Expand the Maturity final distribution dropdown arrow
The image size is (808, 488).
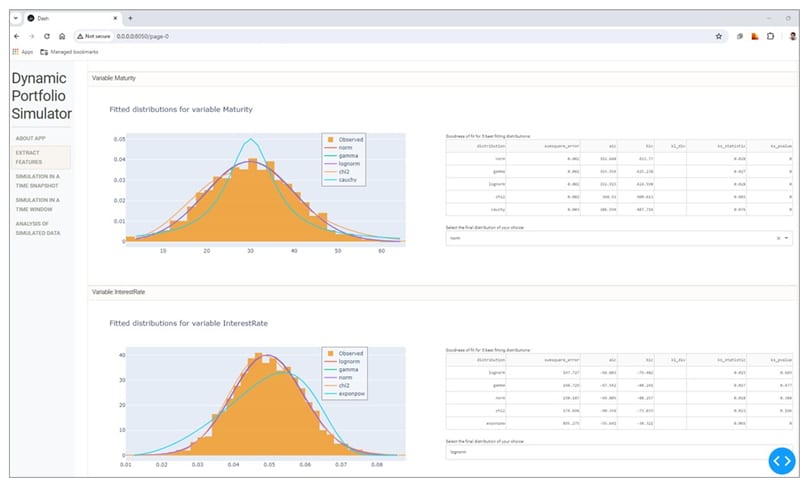pos(787,239)
